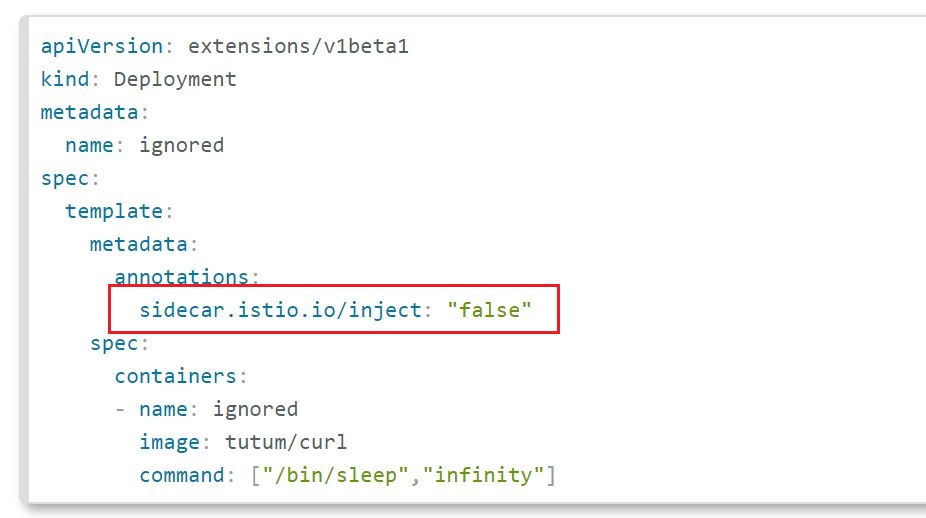Click the metadata key under template
Viewport: 926px width, 518px height.
(138, 244)
